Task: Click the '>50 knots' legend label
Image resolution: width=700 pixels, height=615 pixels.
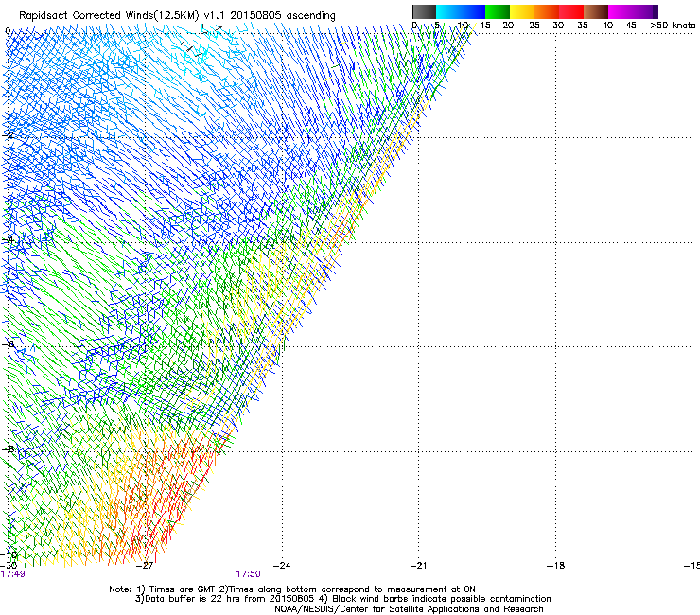Action: [x=673, y=26]
